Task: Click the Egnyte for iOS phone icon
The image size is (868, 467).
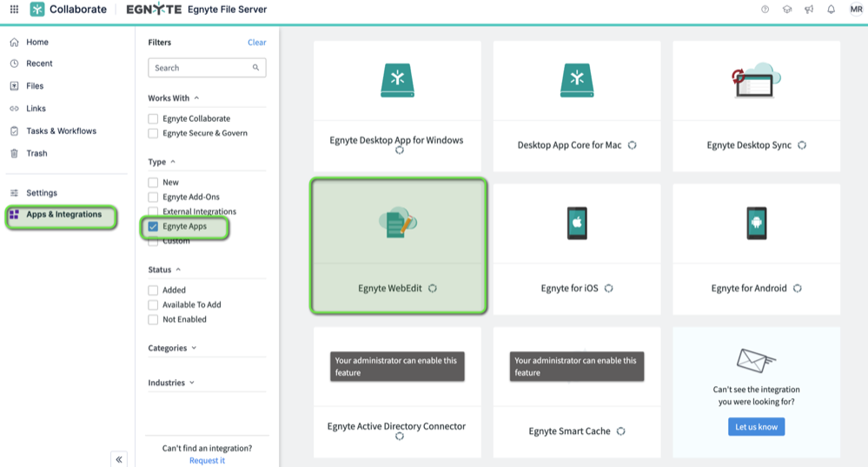Action: (x=577, y=223)
